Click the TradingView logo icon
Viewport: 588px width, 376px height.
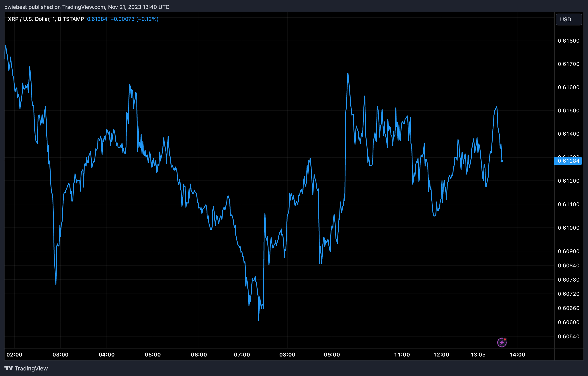point(9,368)
